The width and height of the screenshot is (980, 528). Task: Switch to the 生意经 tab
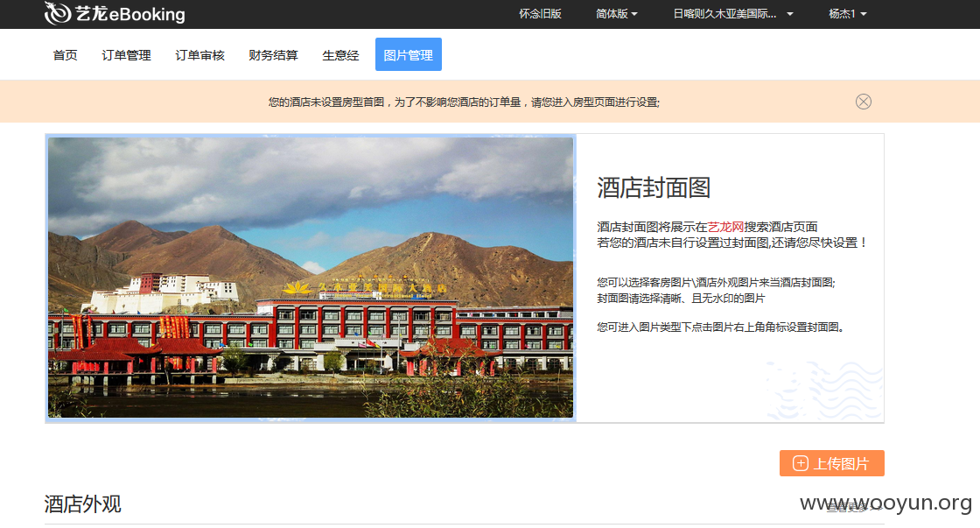click(x=340, y=55)
